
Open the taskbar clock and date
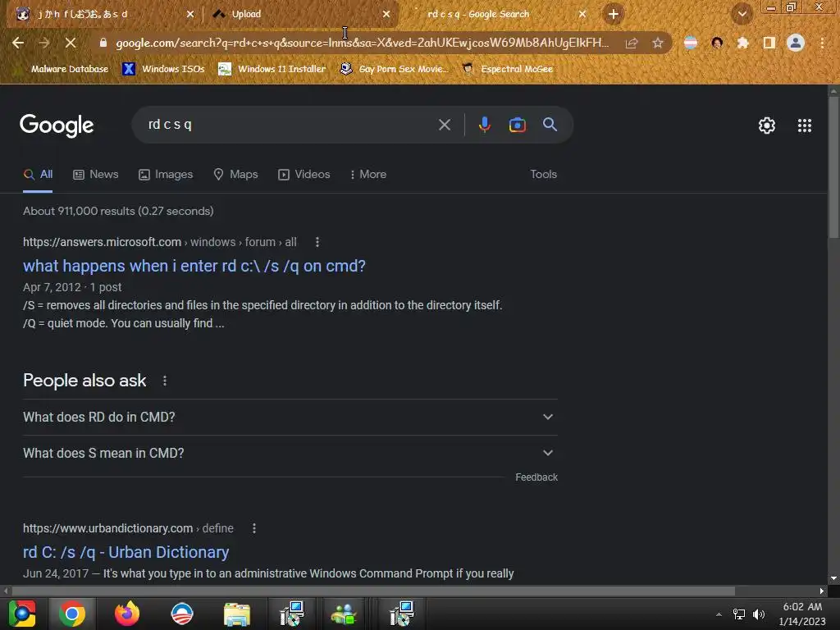coord(802,614)
